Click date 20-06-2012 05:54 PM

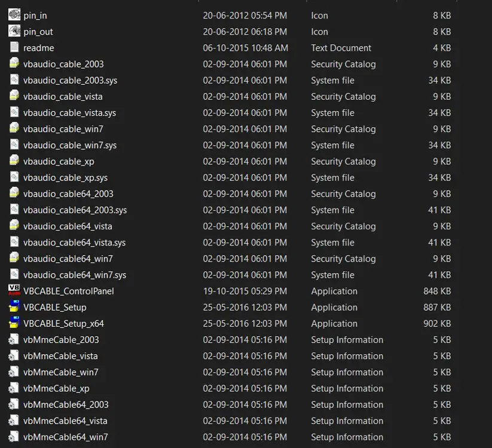245,16
